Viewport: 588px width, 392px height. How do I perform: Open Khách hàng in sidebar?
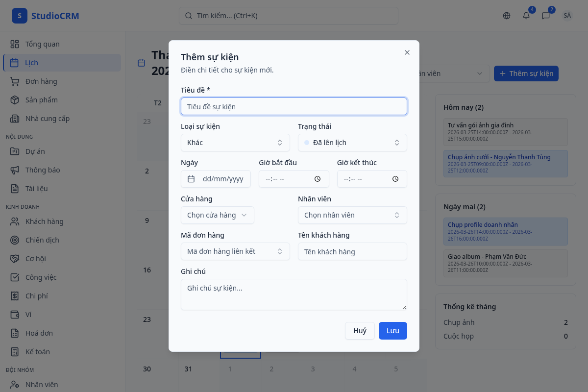(44, 221)
